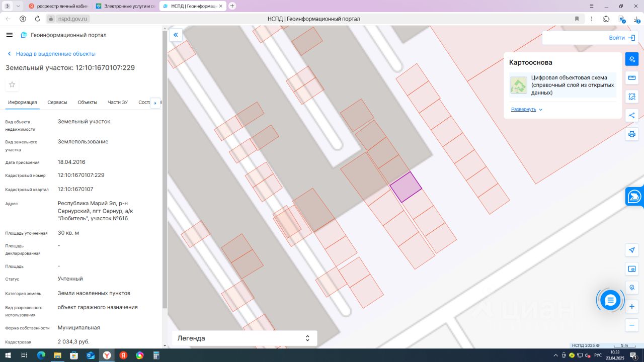Switch to Электронные услуги browser tab
Image resolution: width=644 pixels, height=362 pixels.
pyautogui.click(x=125, y=6)
